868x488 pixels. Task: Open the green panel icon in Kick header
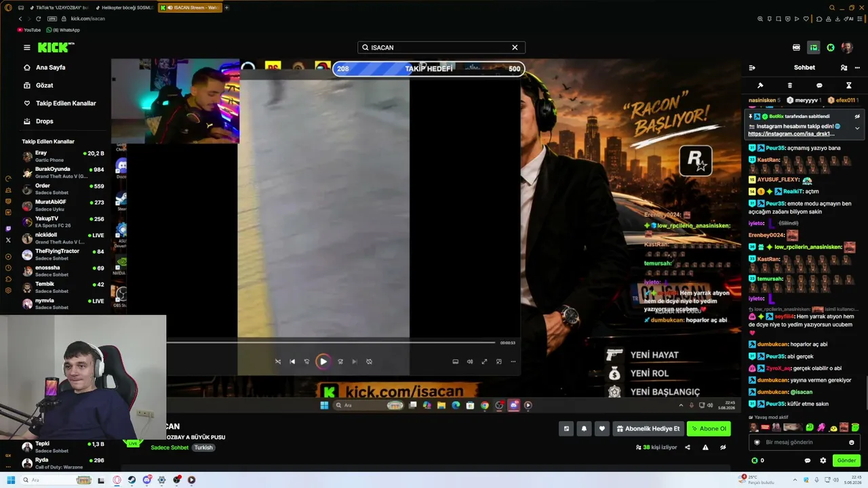point(814,47)
